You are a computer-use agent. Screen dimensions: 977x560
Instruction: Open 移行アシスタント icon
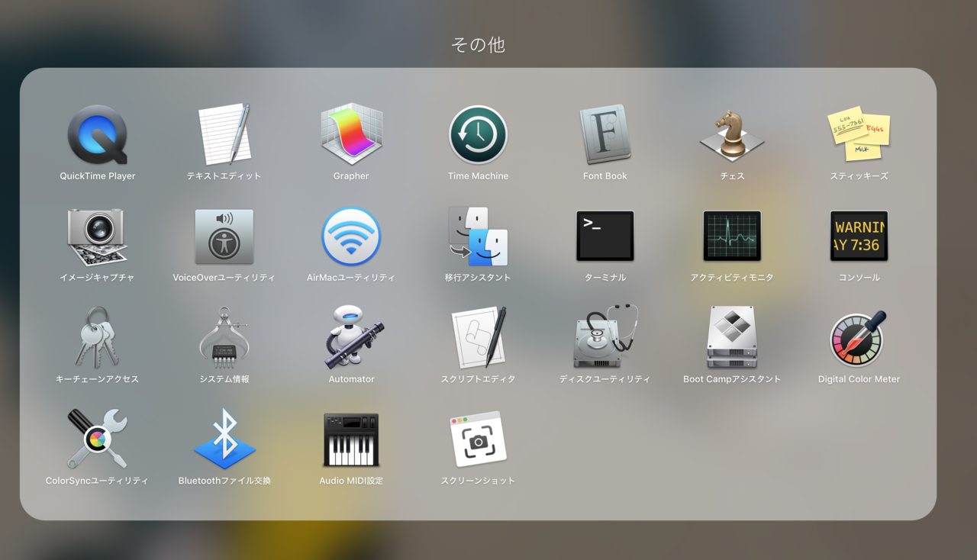click(x=478, y=237)
